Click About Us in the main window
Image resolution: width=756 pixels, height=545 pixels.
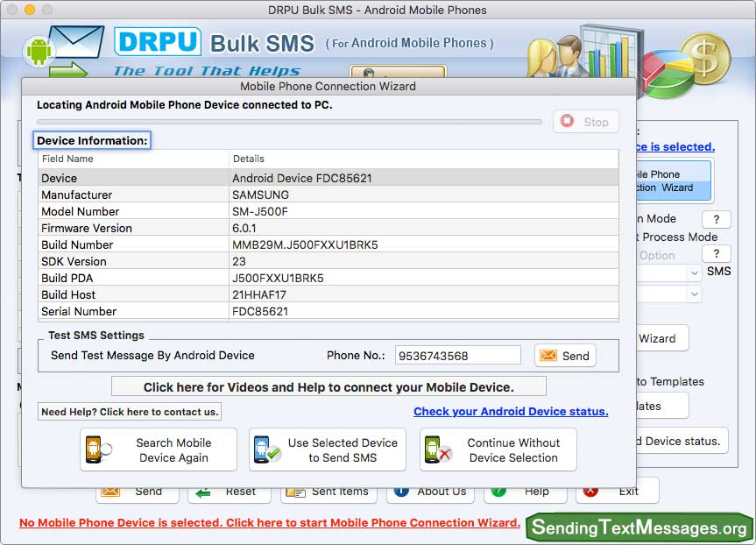[430, 494]
